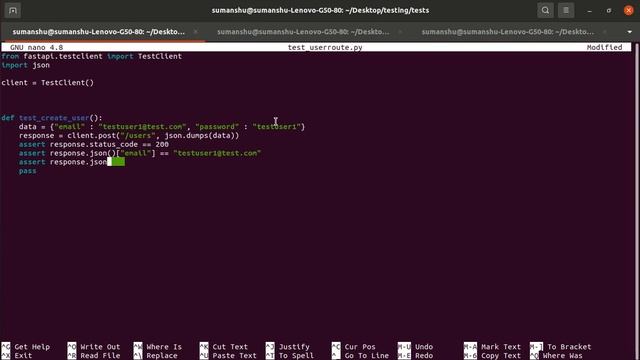Place cursor on TestClient import line
Screen dimensions: 640x360
[91, 56]
